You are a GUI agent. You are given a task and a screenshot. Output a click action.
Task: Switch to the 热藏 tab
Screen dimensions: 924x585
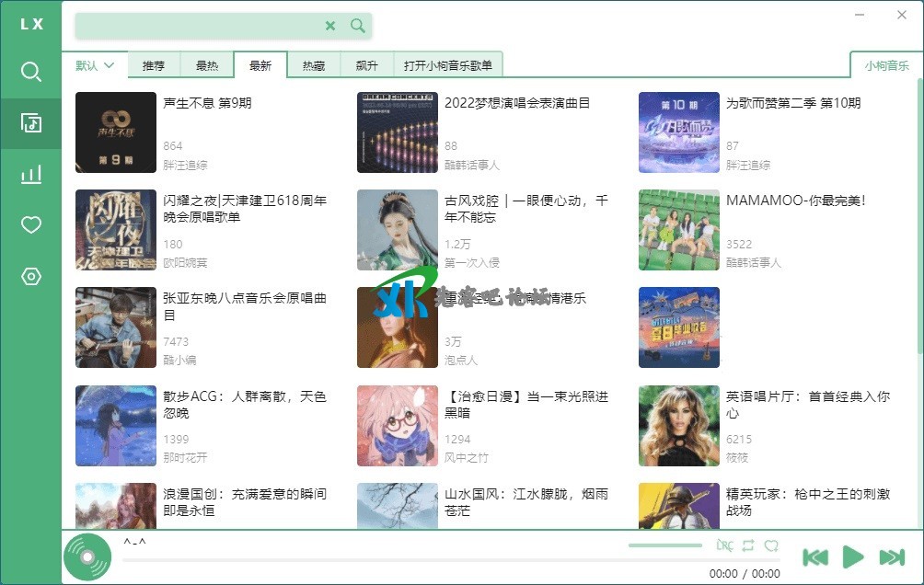click(x=314, y=66)
